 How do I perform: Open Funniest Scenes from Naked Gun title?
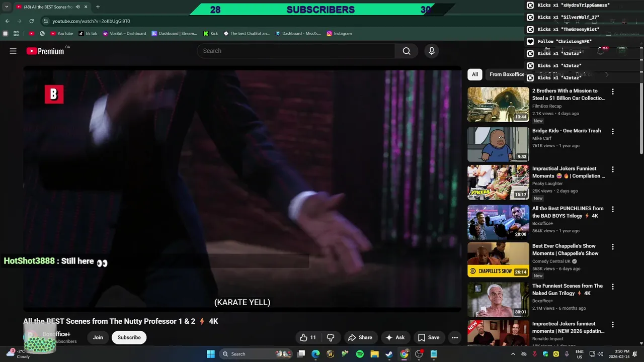pos(567,290)
